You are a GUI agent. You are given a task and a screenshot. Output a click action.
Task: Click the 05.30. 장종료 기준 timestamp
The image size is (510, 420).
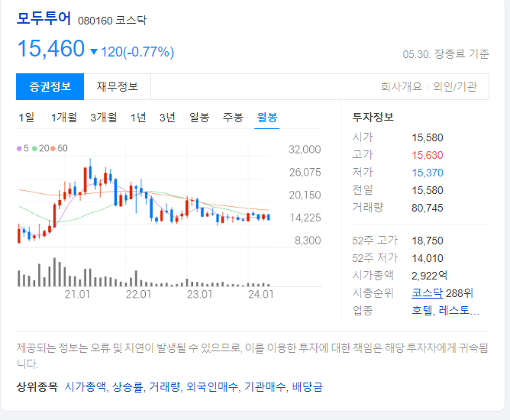[446, 54]
